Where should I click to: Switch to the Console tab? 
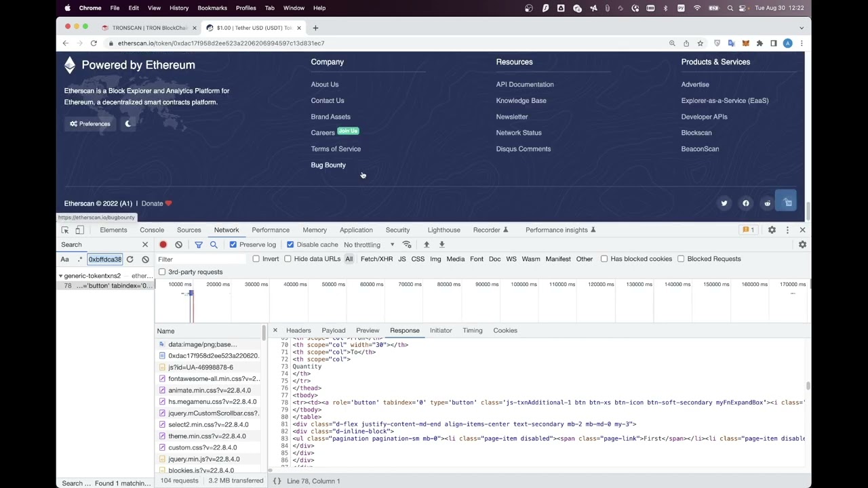(152, 230)
